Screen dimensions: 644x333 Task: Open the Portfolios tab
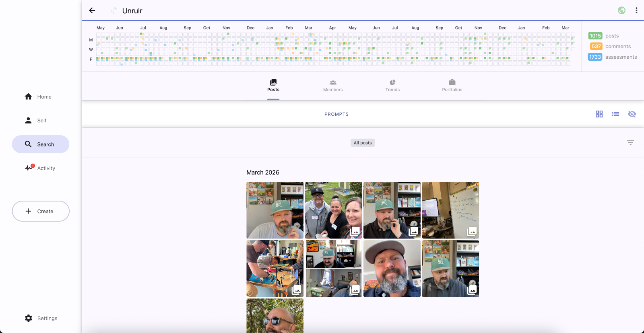click(452, 86)
